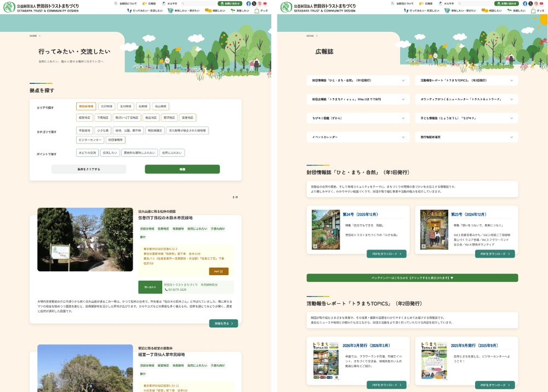548x392 pixels.
Task: Expand 発行物配布場所 accordion
Action: [466, 137]
